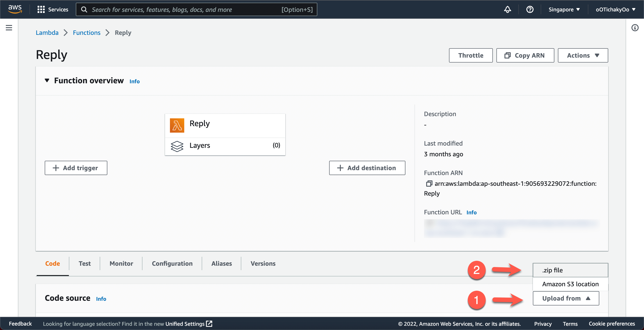Click the AWS home logo

pyautogui.click(x=15, y=9)
